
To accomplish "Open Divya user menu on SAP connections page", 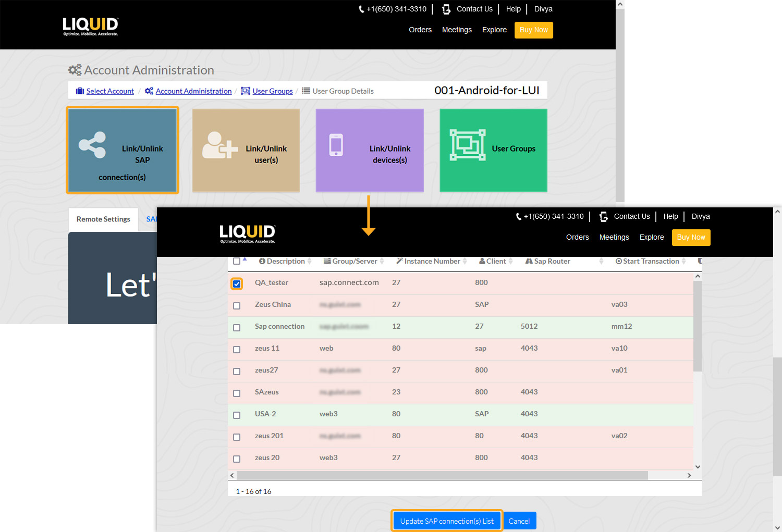I will coord(701,216).
